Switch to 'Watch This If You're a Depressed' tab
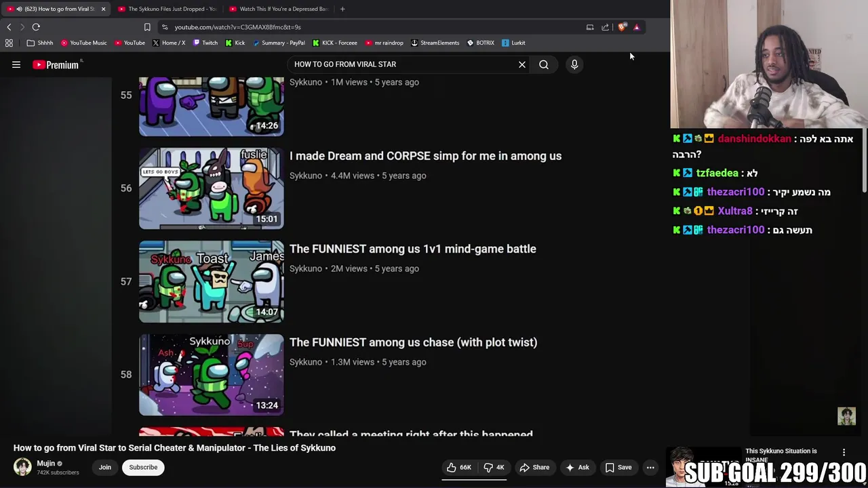Image resolution: width=868 pixels, height=488 pixels. pyautogui.click(x=278, y=9)
